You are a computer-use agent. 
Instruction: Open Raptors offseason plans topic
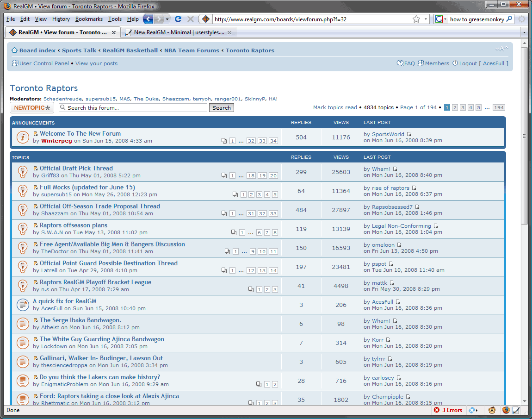click(x=73, y=225)
